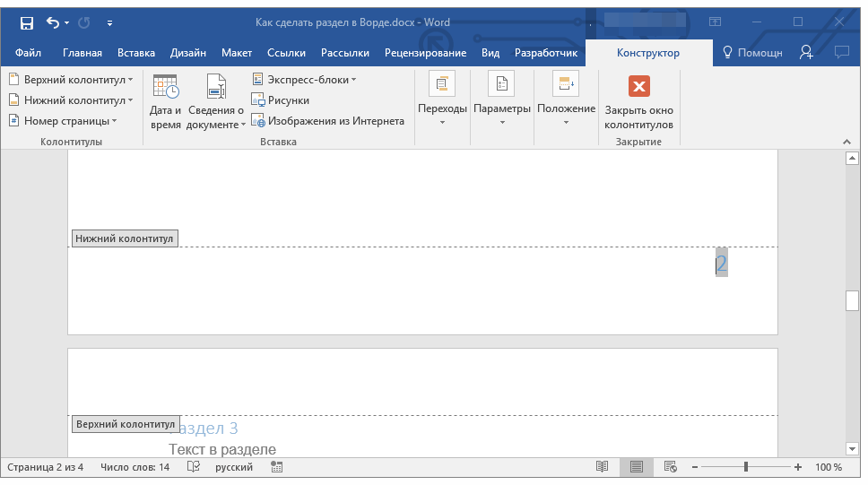Insert Изображения из Интернета online pictures
This screenshot has width=868, height=485.
(327, 121)
